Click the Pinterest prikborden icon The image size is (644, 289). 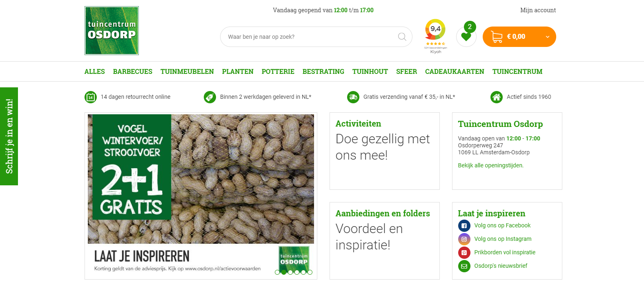click(x=464, y=252)
